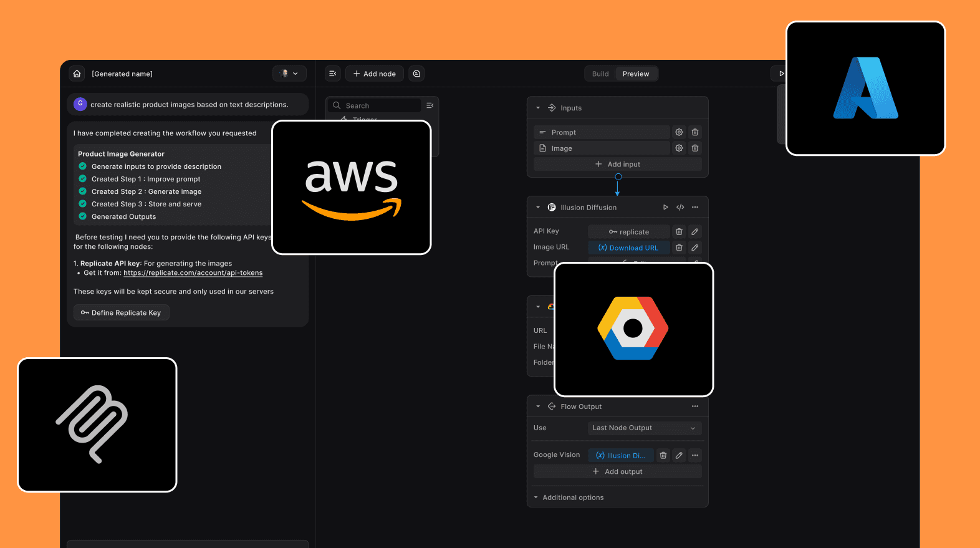Delete the Google Vision output
Viewport: 980px width, 548px height.
click(663, 455)
